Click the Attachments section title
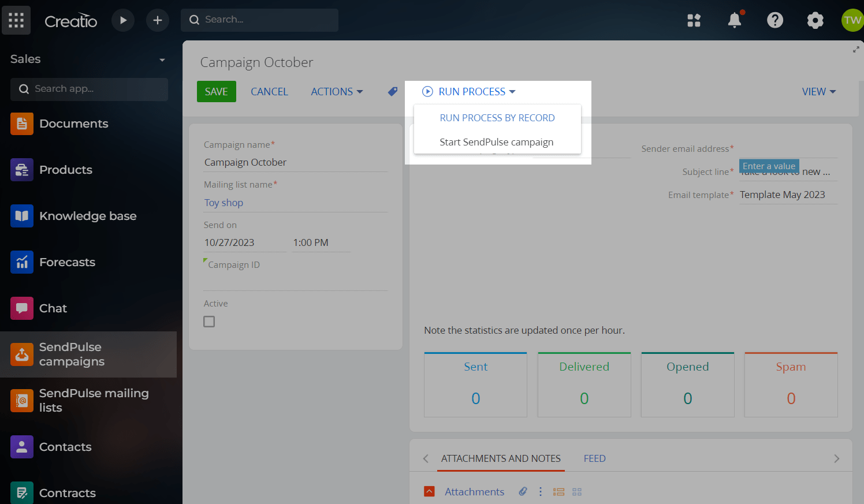 click(x=474, y=492)
